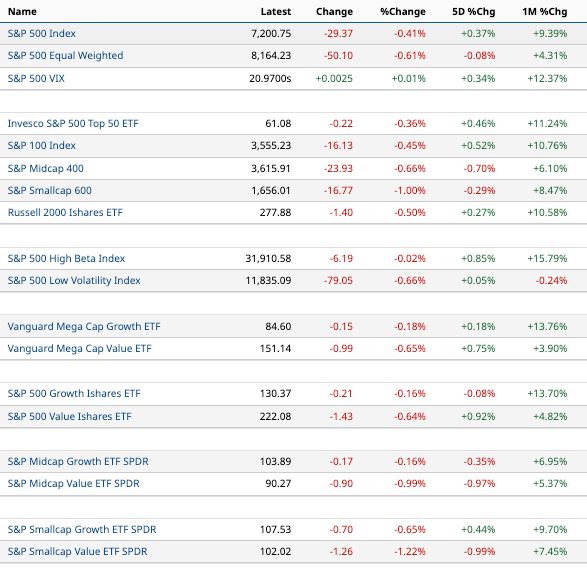Open the S&P Smallcap 600 link
Image resolution: width=587 pixels, height=576 pixels.
[x=49, y=190]
